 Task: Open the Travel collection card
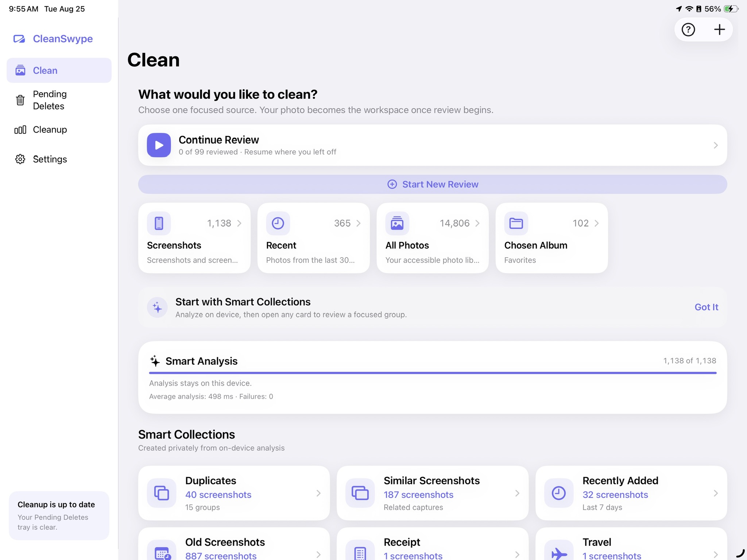click(x=631, y=544)
